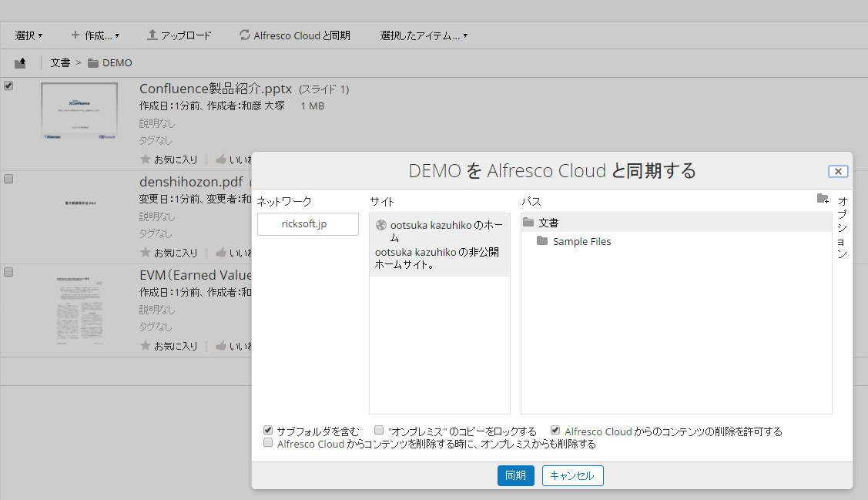Click the new folder icon in パス header
The width and height of the screenshot is (868, 500).
point(823,198)
